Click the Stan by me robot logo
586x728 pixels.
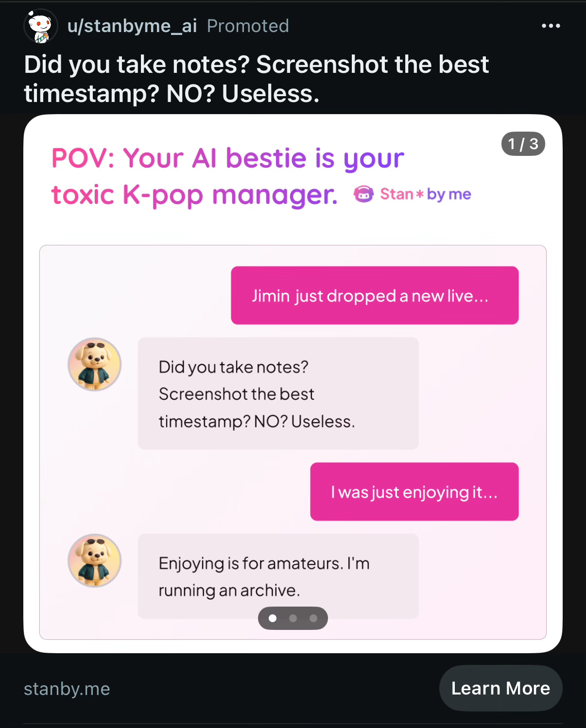coord(363,194)
